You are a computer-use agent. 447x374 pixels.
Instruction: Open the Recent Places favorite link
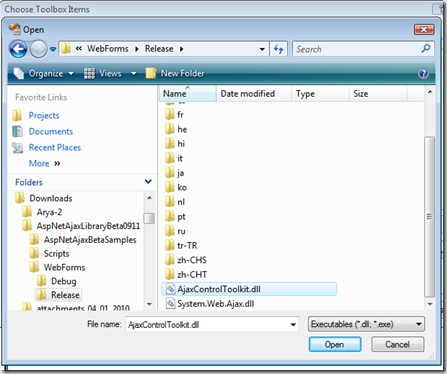(55, 147)
